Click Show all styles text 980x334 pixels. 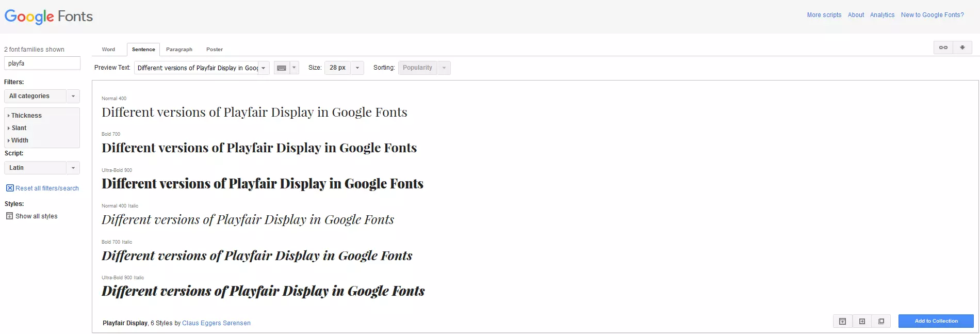(36, 216)
